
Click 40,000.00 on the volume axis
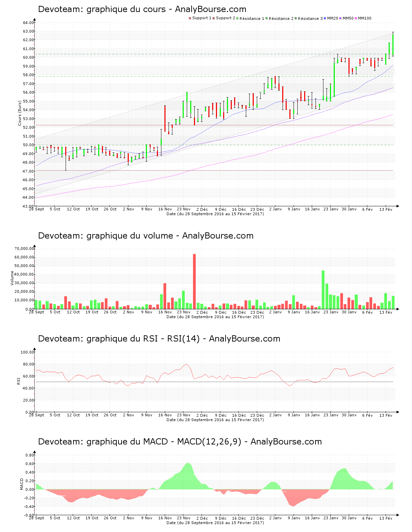[24, 275]
